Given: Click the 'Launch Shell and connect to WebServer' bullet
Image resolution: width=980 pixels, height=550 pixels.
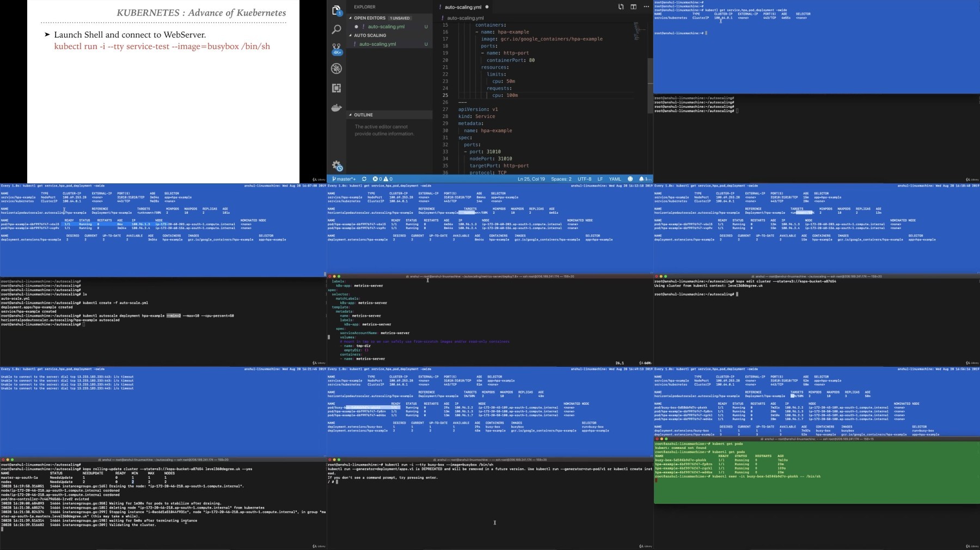Looking at the screenshot, I should pos(130,34).
